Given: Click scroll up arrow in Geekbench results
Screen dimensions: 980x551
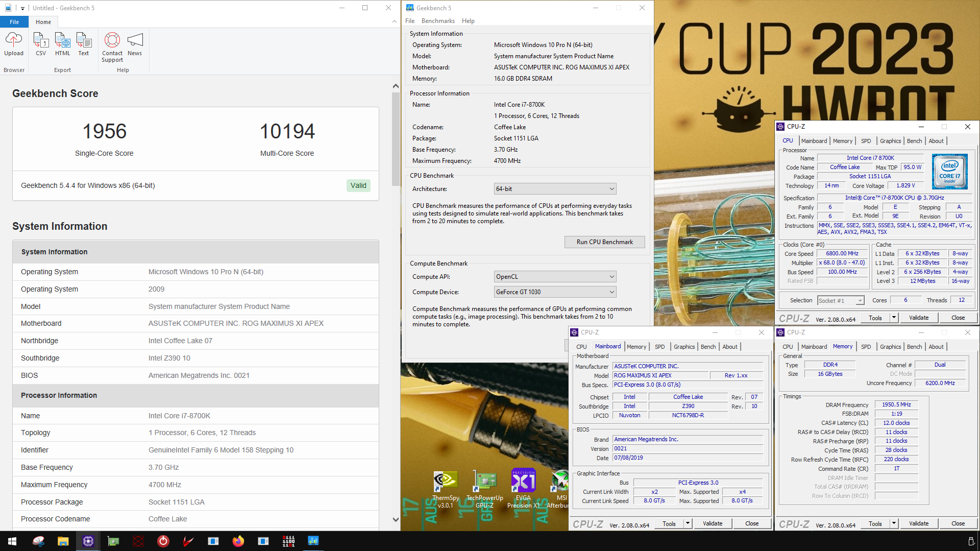Looking at the screenshot, I should [x=396, y=86].
